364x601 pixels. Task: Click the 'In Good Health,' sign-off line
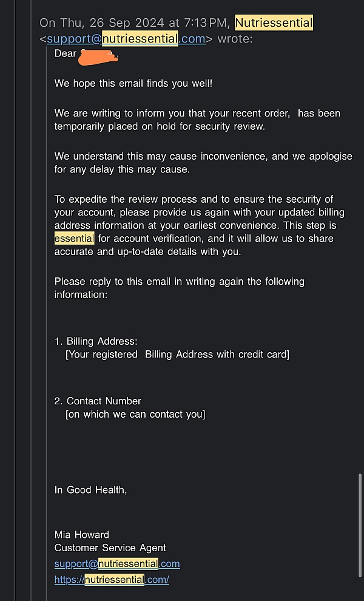click(x=91, y=490)
